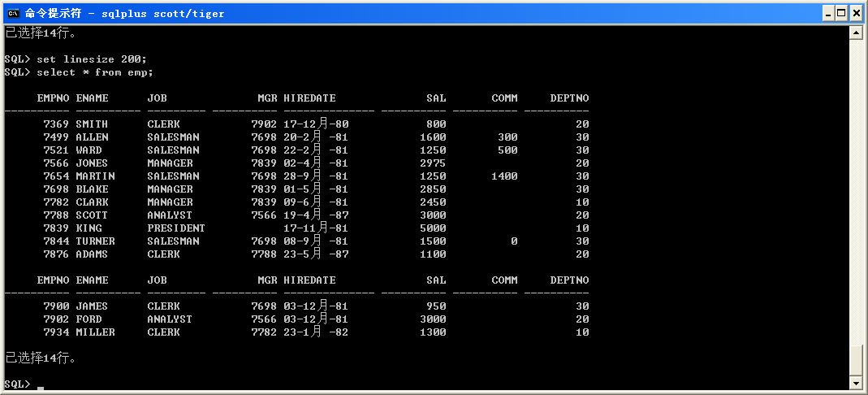Click the 'select * from emp;' command line

95,72
